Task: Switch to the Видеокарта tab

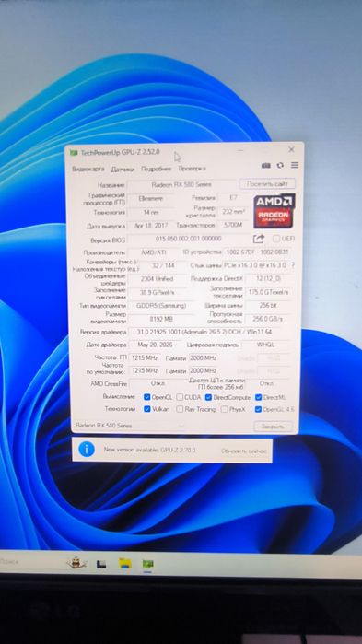Action: (88, 169)
